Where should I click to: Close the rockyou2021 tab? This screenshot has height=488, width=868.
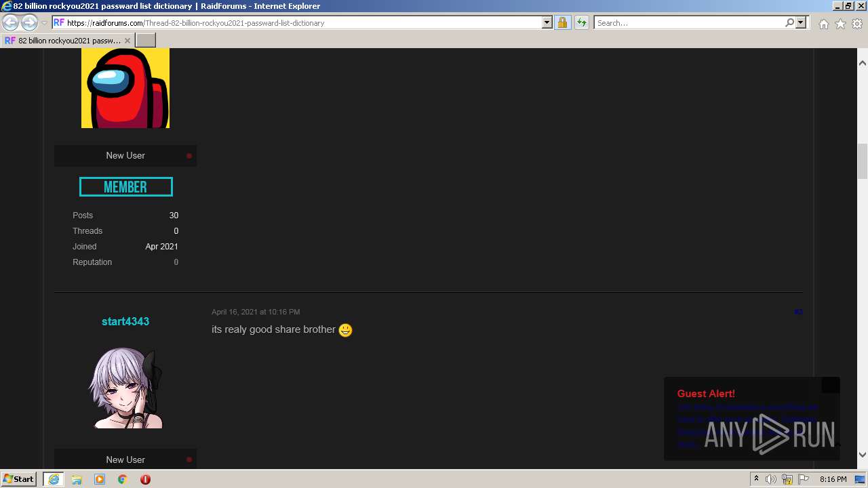(127, 41)
